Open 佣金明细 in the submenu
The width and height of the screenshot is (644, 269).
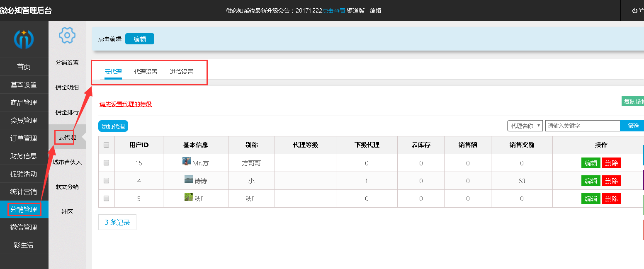coord(67,87)
